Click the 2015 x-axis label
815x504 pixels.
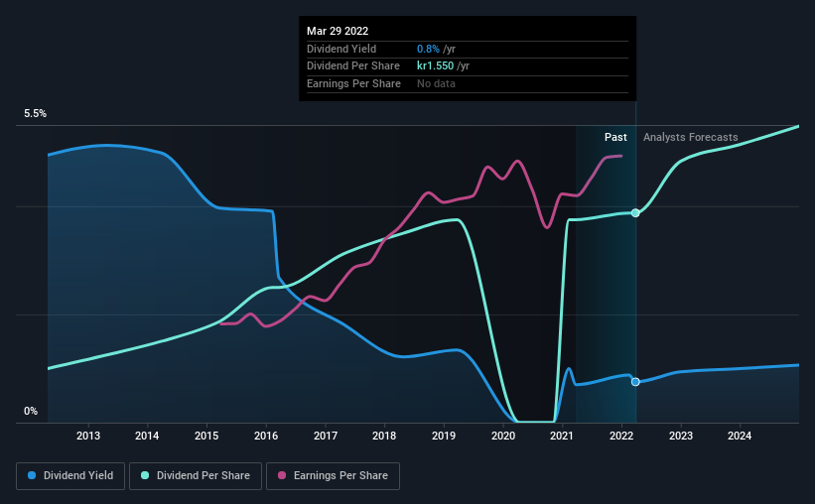click(x=206, y=436)
